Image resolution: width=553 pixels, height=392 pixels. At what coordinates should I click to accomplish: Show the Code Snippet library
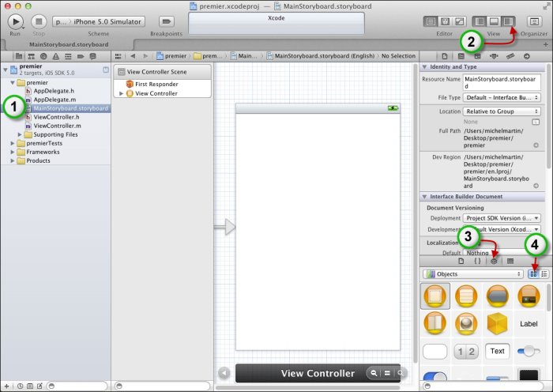pos(477,260)
